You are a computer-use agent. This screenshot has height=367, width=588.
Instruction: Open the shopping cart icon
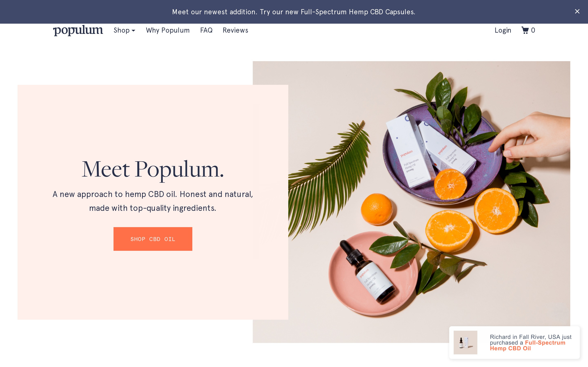pyautogui.click(x=525, y=30)
